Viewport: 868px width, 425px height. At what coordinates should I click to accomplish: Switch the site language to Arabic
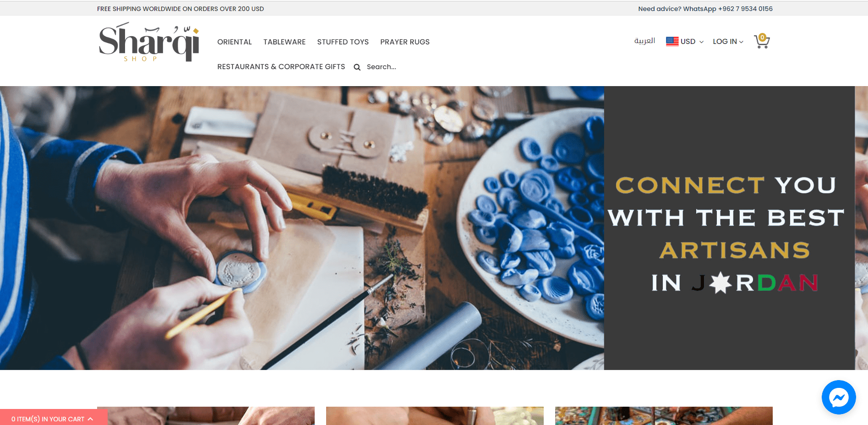click(x=644, y=41)
